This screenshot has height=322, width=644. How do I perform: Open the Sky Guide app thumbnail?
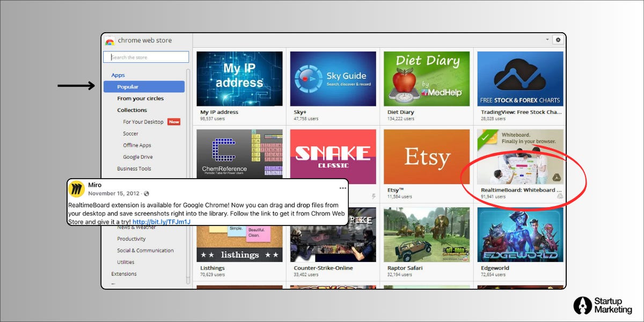tap(333, 79)
